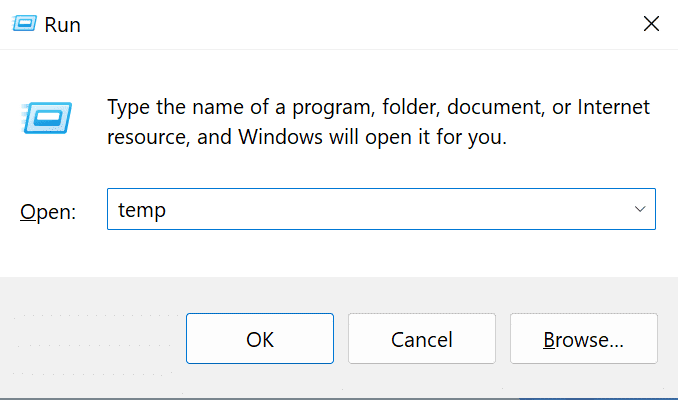Click inside the Open text field
678x400 pixels.
point(380,210)
